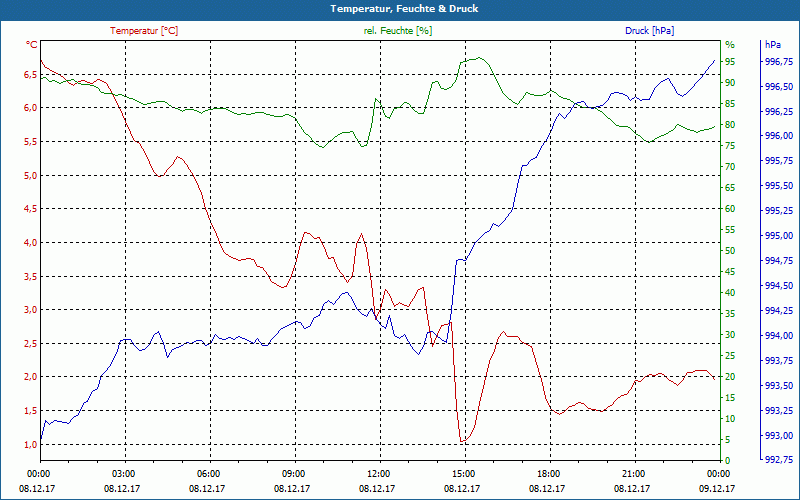Click humidity axis value '75'

[730, 146]
